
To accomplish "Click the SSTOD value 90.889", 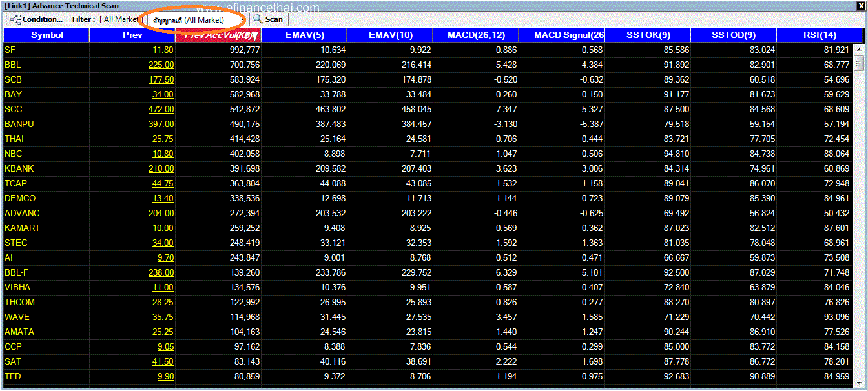I will [762, 376].
